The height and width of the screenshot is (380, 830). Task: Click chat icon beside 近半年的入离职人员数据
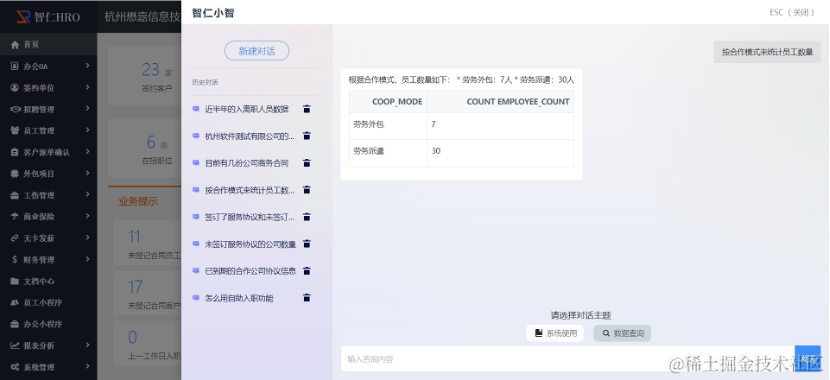click(x=196, y=109)
